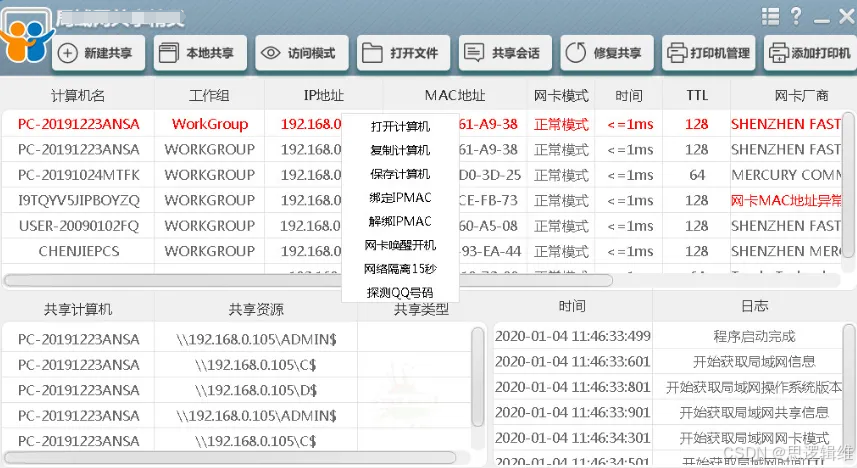Select shared resource \\192.168.0.105\D$
Image resolution: width=857 pixels, height=468 pixels.
256,390
